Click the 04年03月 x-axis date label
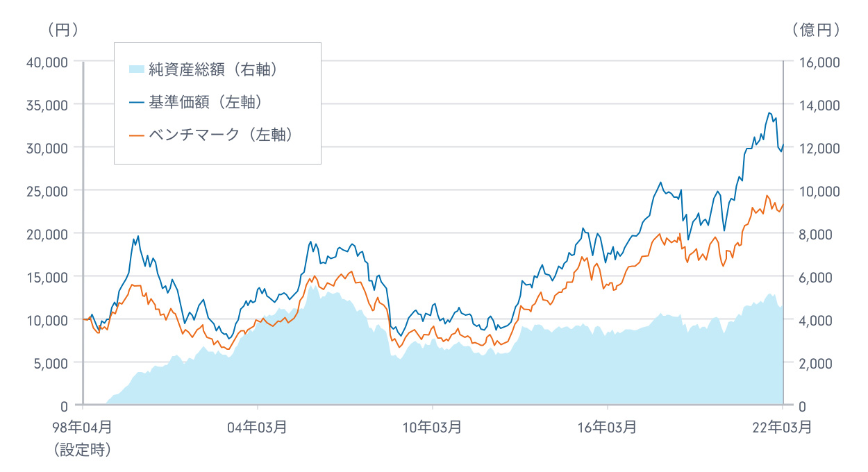Viewport: 868px width, 472px height. [258, 428]
